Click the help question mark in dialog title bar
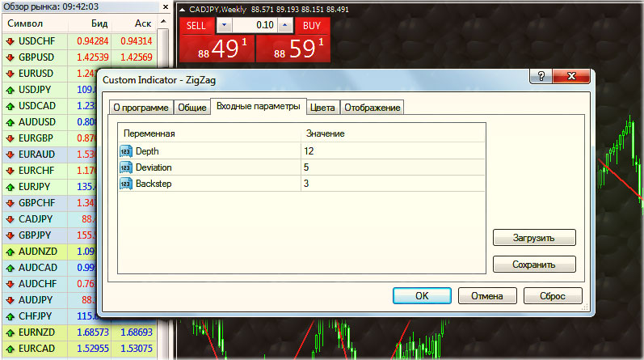Image resolution: width=644 pixels, height=360 pixels. click(541, 77)
